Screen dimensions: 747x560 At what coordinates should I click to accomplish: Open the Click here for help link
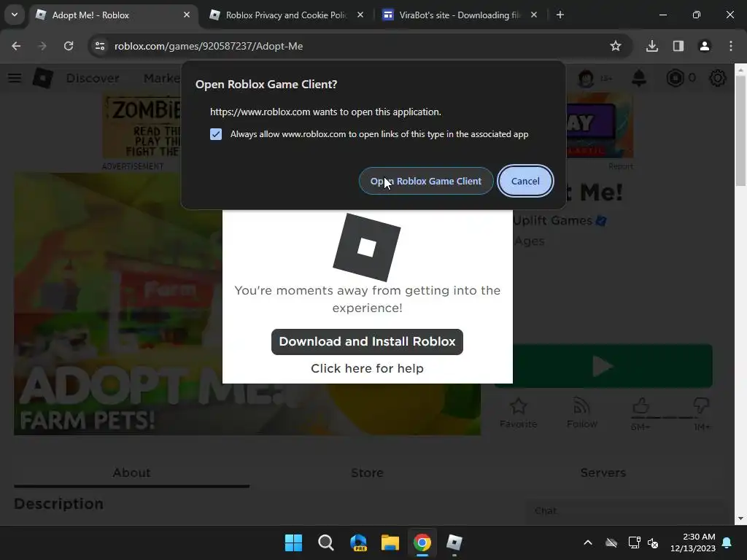click(x=367, y=368)
